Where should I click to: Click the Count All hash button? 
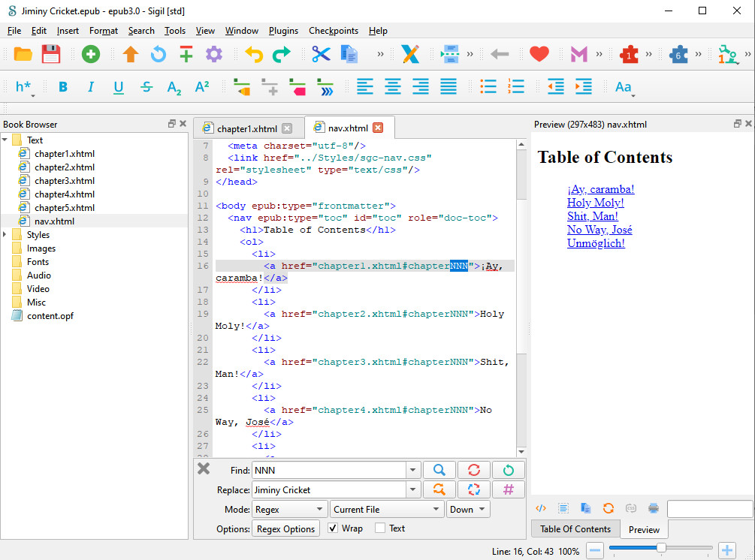coord(508,490)
